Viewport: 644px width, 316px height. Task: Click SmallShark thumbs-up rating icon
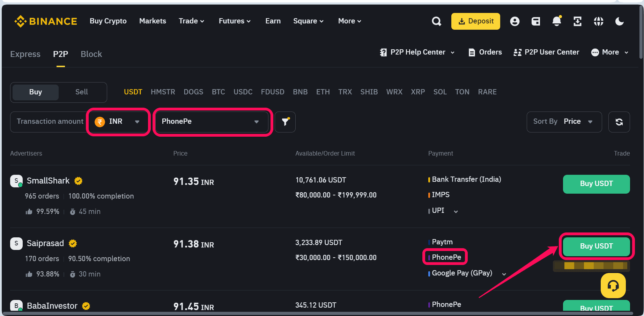29,211
